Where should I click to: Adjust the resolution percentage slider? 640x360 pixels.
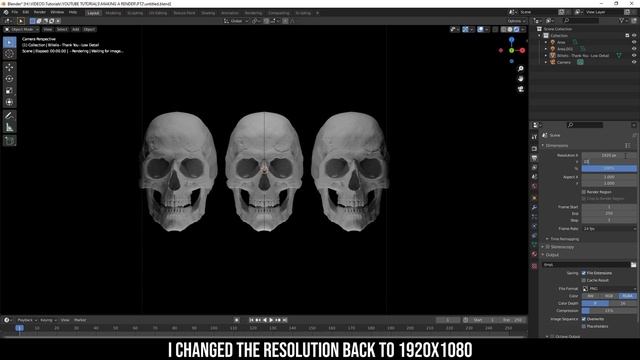point(609,169)
